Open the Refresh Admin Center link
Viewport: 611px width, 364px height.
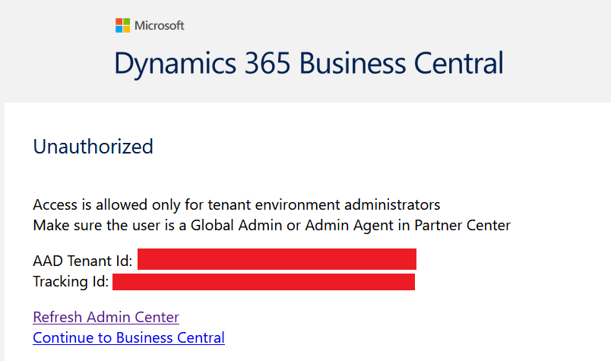(x=106, y=317)
